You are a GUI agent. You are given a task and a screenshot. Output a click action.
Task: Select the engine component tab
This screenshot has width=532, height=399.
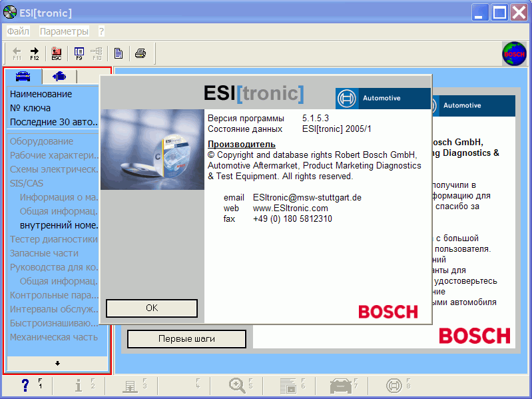(x=59, y=76)
